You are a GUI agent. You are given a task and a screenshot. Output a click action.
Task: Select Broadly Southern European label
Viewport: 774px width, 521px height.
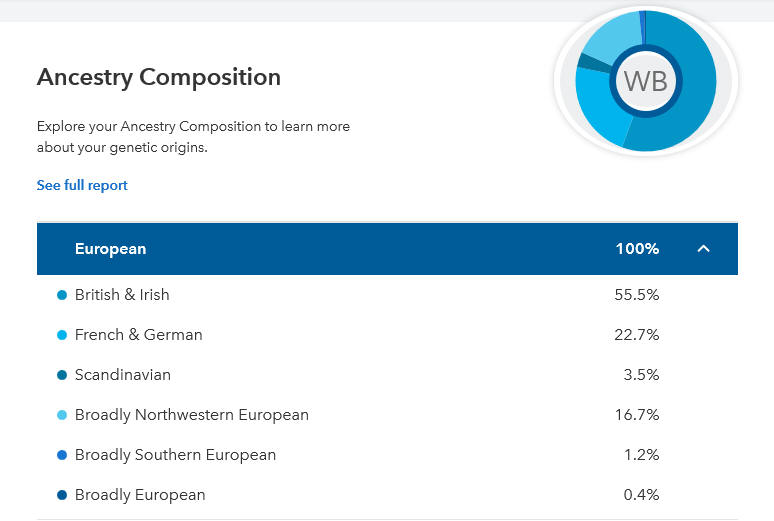175,455
